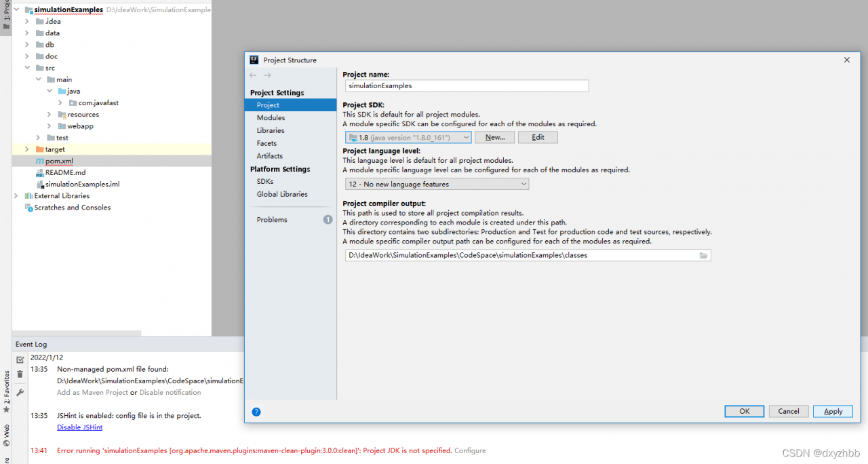Expand the External Libraries node
Viewport: 868px width, 464px height.
[16, 196]
